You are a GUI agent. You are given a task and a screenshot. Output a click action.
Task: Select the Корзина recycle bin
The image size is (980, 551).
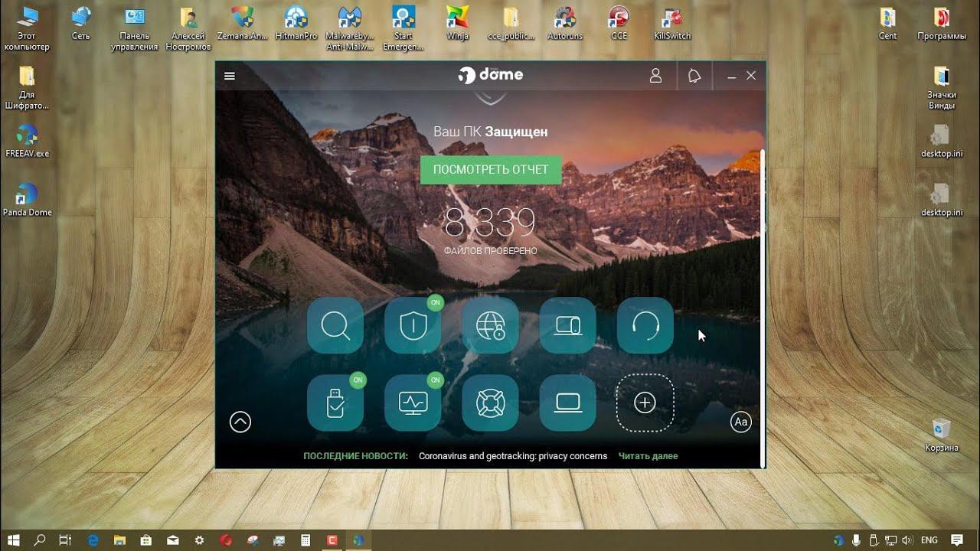point(942,435)
